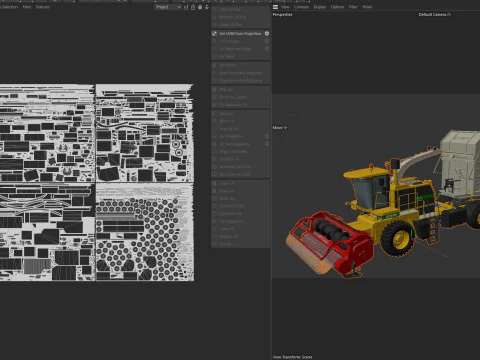Open the viewport Cameras menu
The height and width of the screenshot is (360, 480).
point(301,7)
